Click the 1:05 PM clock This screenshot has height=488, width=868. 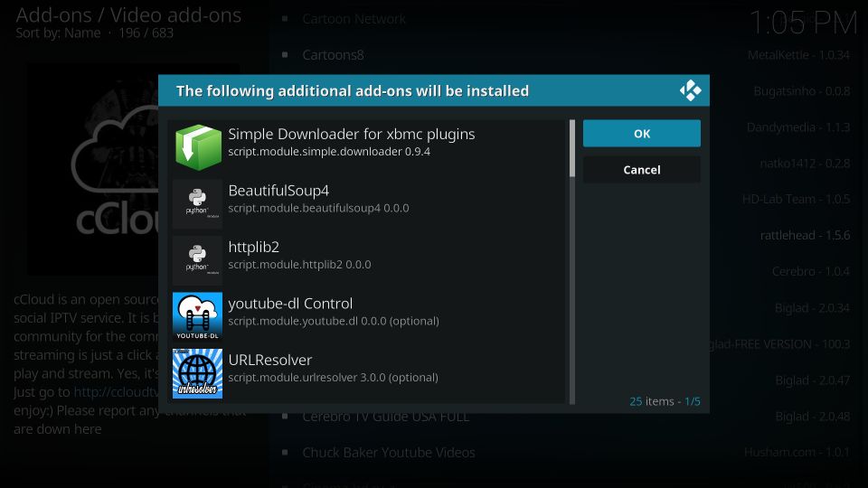803,23
